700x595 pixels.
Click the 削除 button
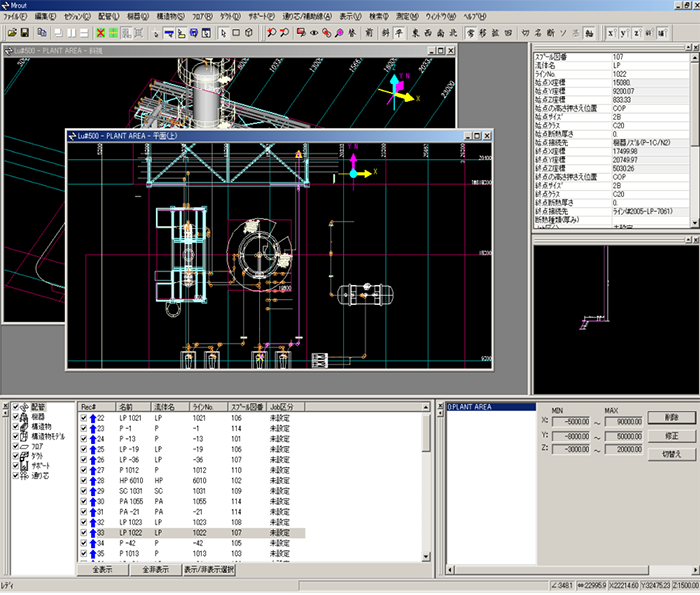click(670, 417)
